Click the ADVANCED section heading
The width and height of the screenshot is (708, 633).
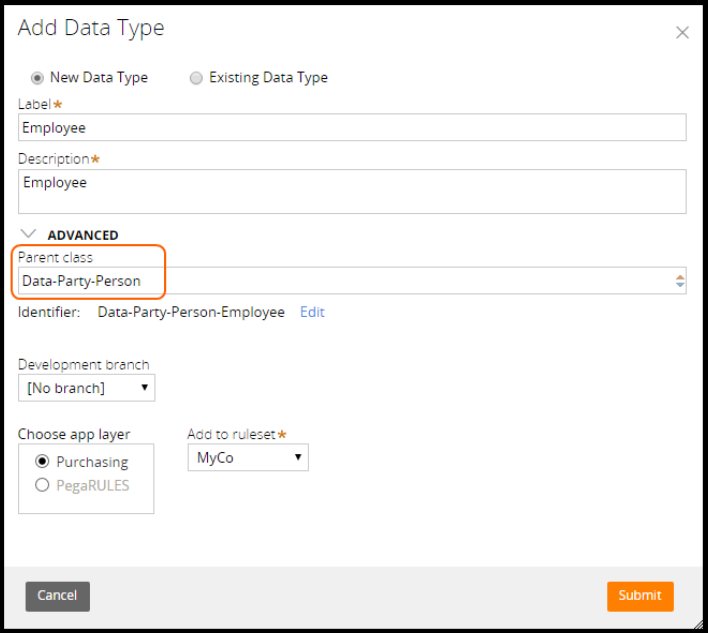pos(83,235)
